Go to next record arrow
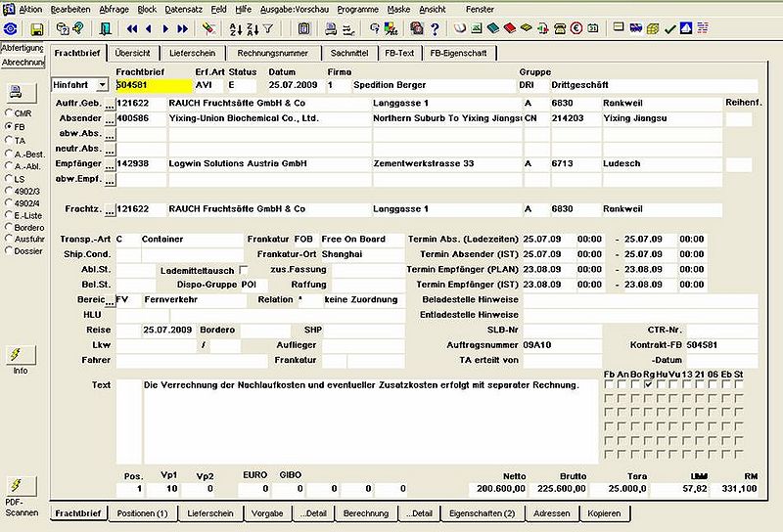 tap(165, 29)
